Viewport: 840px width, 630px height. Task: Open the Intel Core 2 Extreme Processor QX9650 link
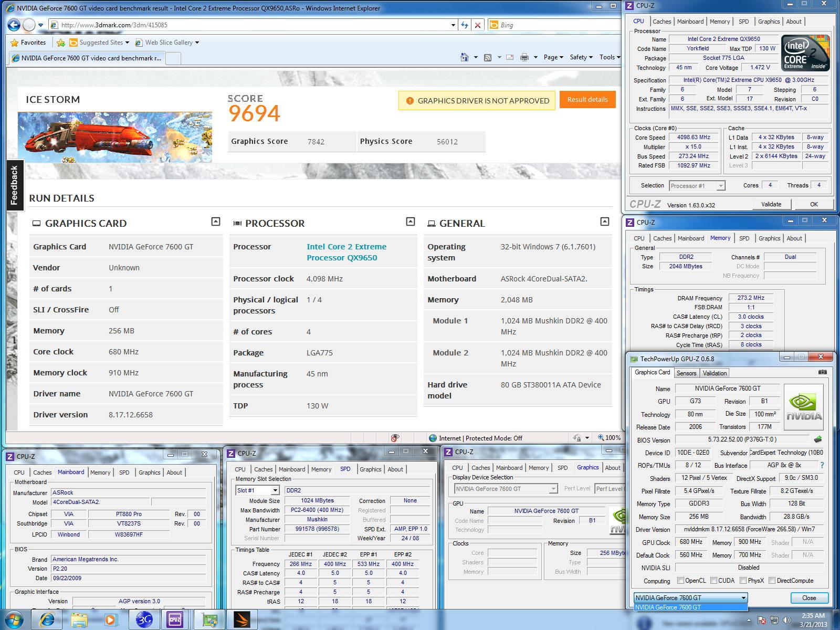(x=346, y=252)
